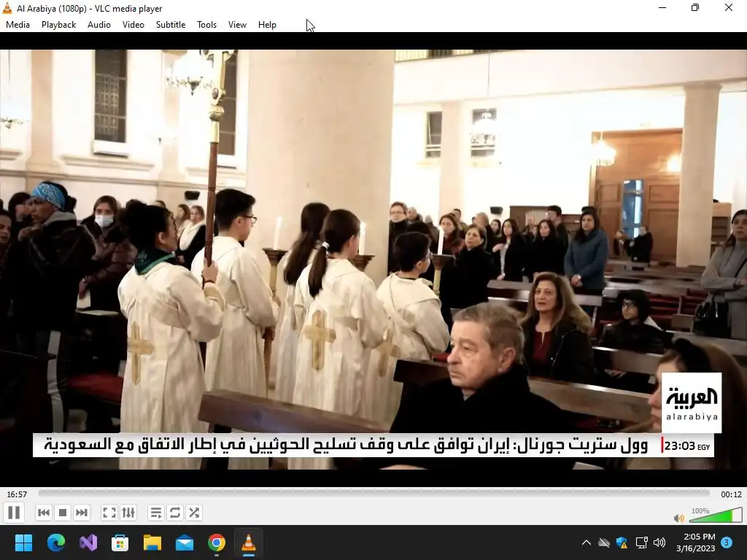The image size is (747, 560).
Task: Pause playback with the pause button
Action: tap(15, 513)
